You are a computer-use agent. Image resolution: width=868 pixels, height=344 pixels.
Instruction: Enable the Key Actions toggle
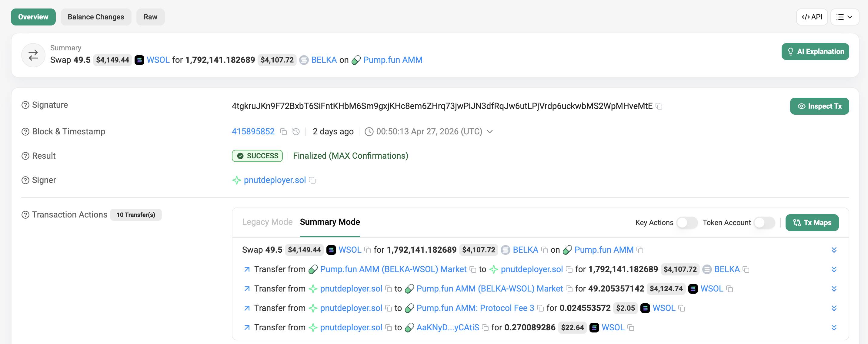(x=687, y=223)
